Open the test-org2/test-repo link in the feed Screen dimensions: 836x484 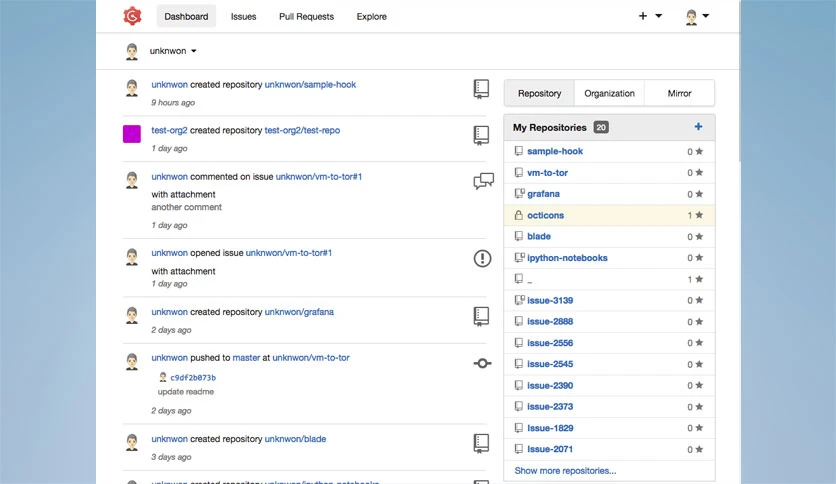coord(302,131)
